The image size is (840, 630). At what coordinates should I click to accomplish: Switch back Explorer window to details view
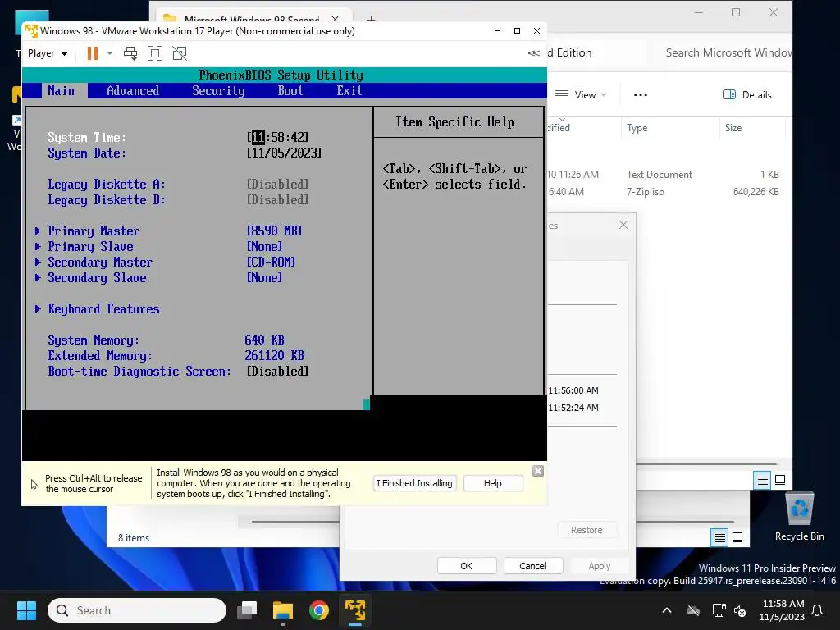[720, 537]
